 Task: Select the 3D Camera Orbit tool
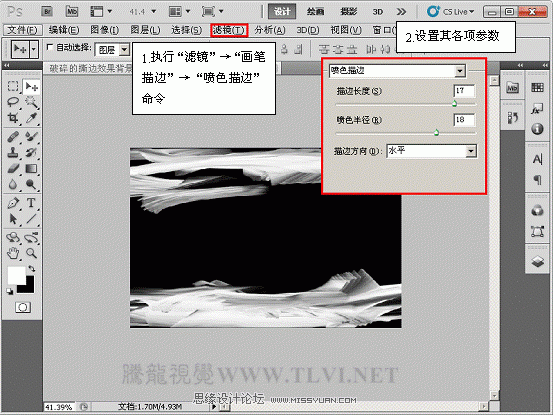(31, 238)
